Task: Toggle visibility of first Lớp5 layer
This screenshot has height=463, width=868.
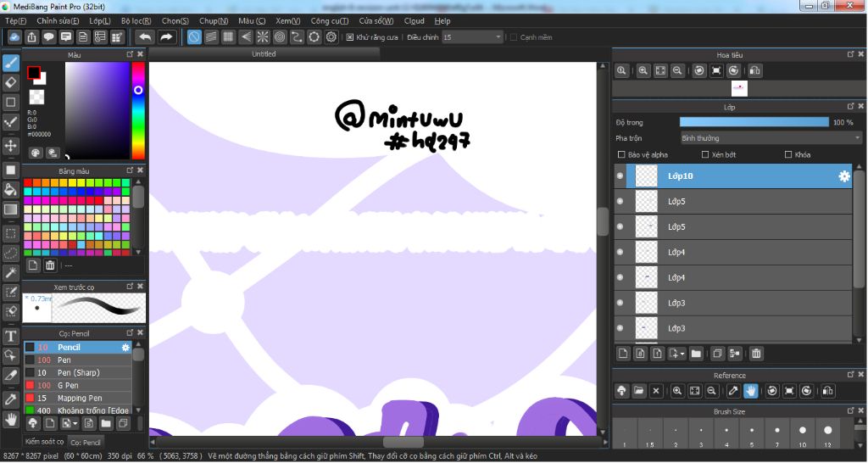Action: coord(620,202)
